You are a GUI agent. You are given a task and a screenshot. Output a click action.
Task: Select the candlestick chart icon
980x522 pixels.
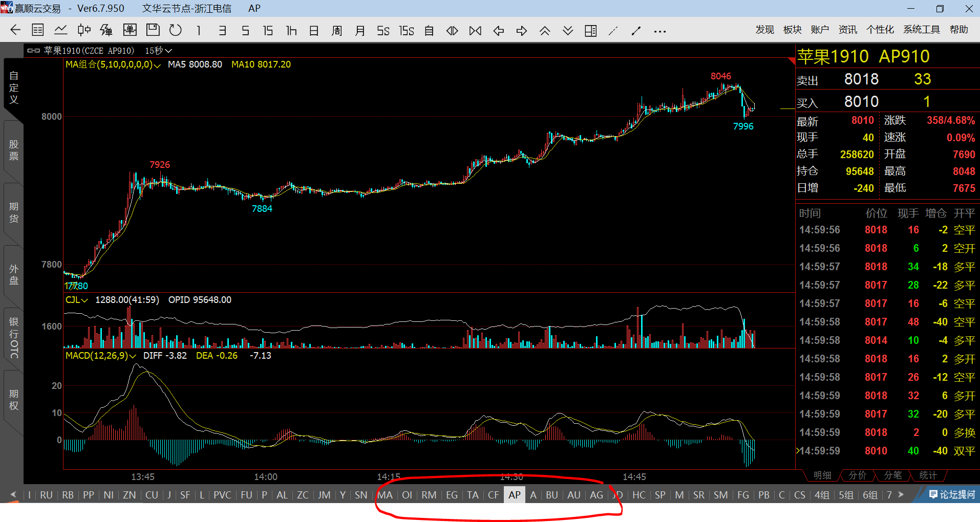point(84,30)
